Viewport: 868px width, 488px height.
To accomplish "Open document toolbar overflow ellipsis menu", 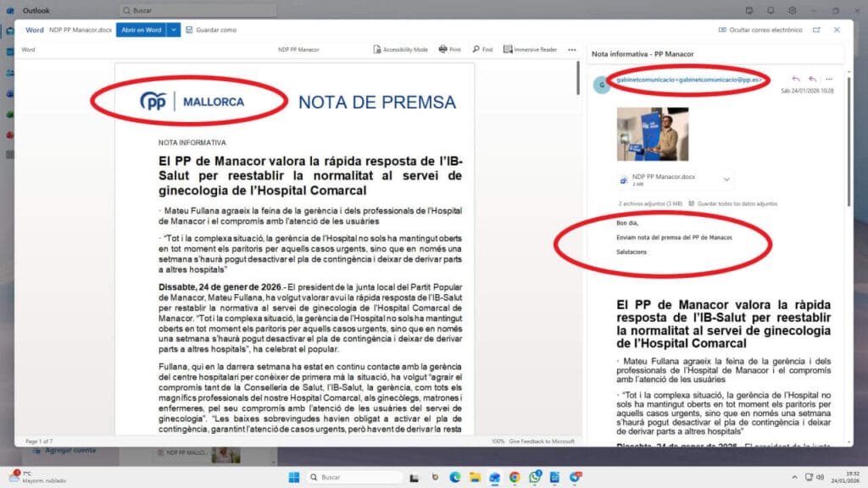I will click(x=572, y=50).
